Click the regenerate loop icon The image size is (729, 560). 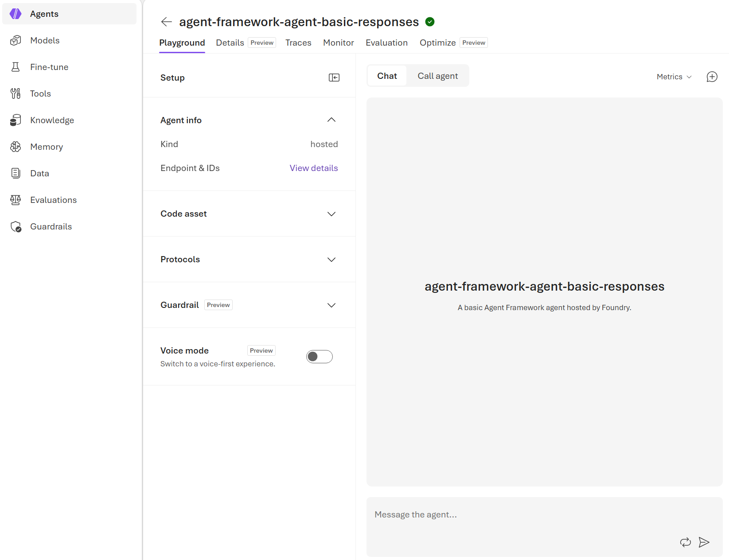click(x=686, y=542)
